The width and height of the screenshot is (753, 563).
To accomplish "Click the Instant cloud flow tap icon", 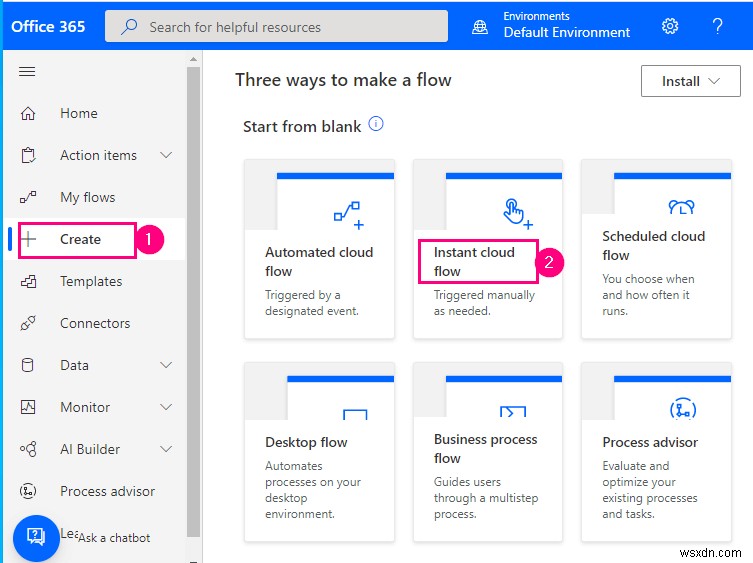I will tap(518, 214).
